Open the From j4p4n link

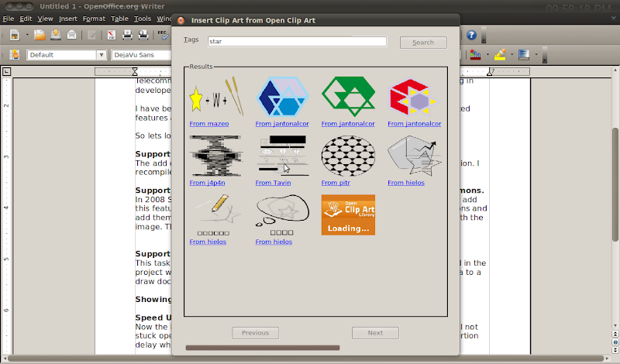[207, 183]
